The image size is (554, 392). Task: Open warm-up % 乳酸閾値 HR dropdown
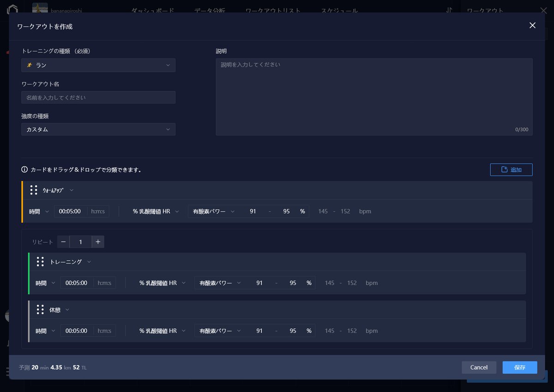point(156,211)
